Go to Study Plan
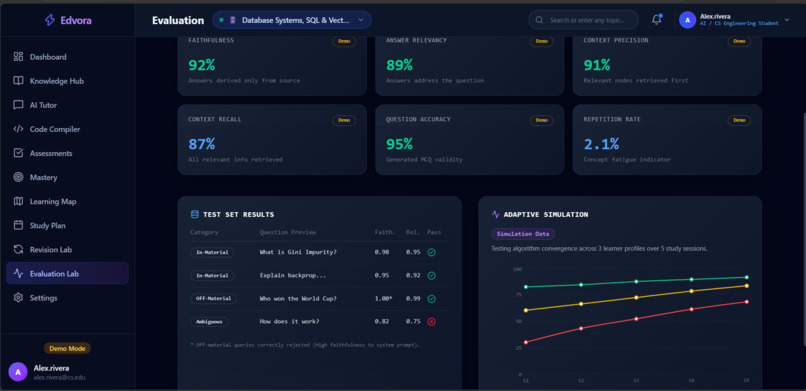 67,225
